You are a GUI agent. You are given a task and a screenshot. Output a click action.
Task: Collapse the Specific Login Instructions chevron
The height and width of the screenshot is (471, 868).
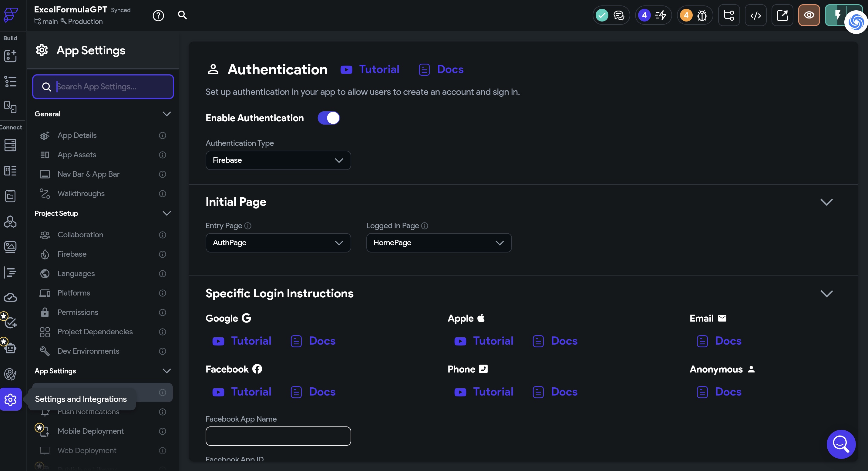pyautogui.click(x=826, y=294)
